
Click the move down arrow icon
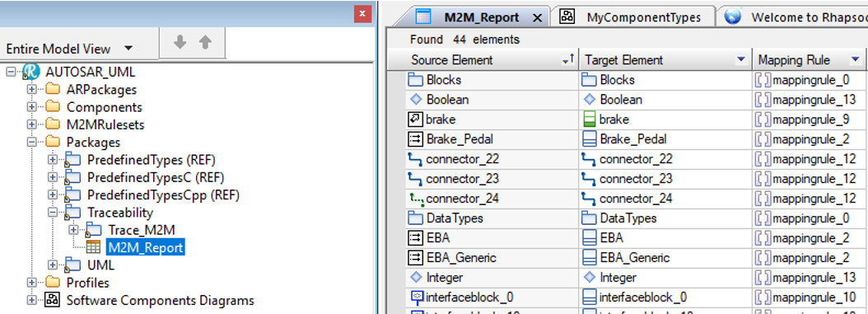(180, 43)
